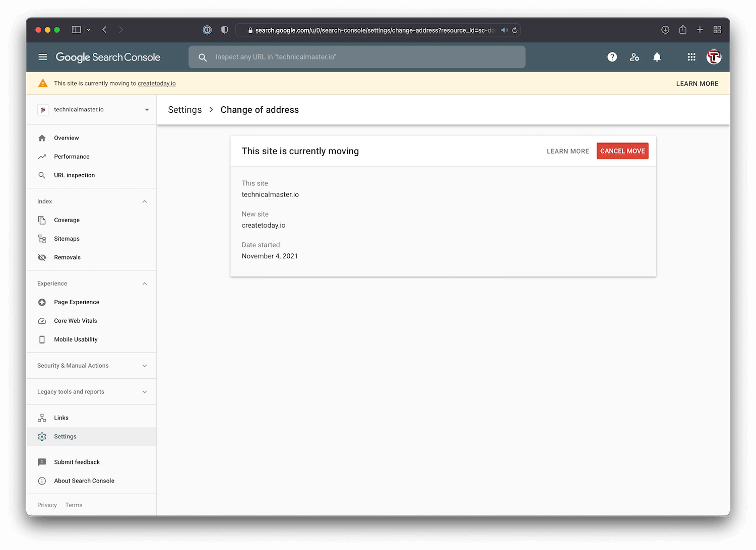The height and width of the screenshot is (550, 756).
Task: Click Learn More in the moving card
Action: [x=568, y=151]
